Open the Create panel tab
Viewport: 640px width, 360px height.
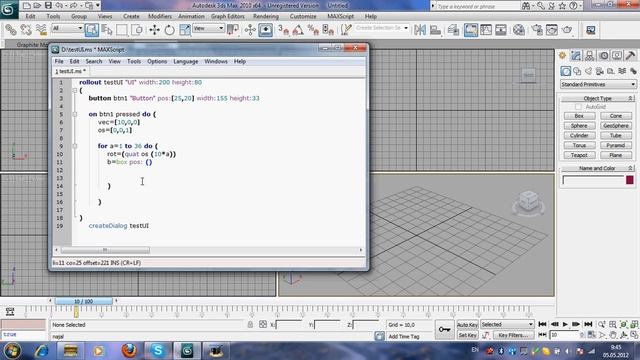[x=562, y=56]
